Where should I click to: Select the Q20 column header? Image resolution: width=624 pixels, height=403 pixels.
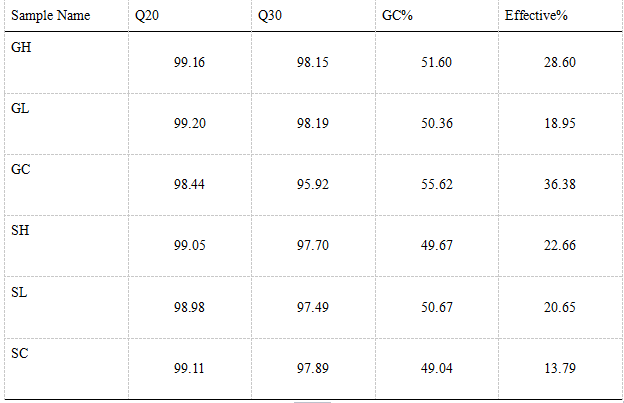tap(145, 17)
